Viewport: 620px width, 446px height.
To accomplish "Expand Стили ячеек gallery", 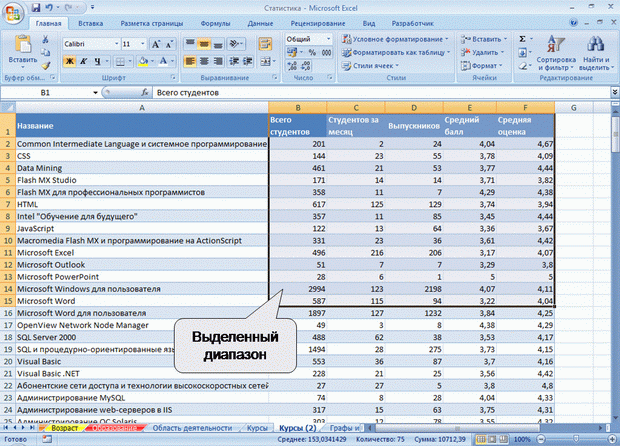I will pos(370,66).
